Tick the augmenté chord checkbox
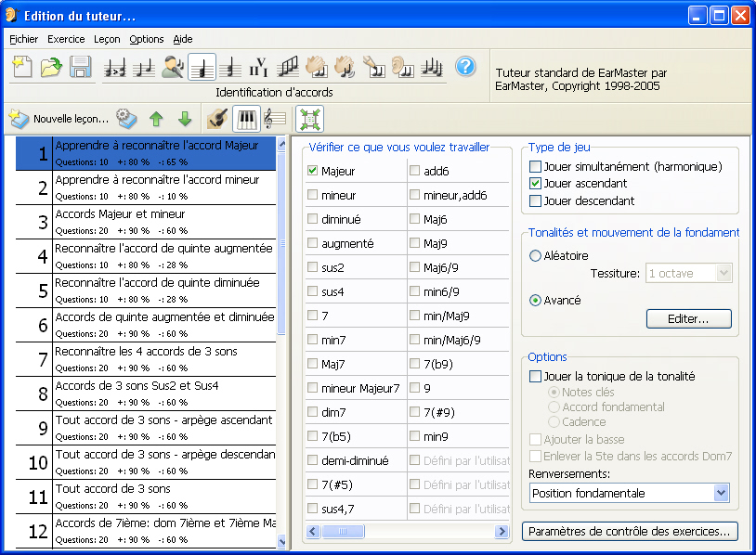The image size is (756, 555). (x=312, y=243)
